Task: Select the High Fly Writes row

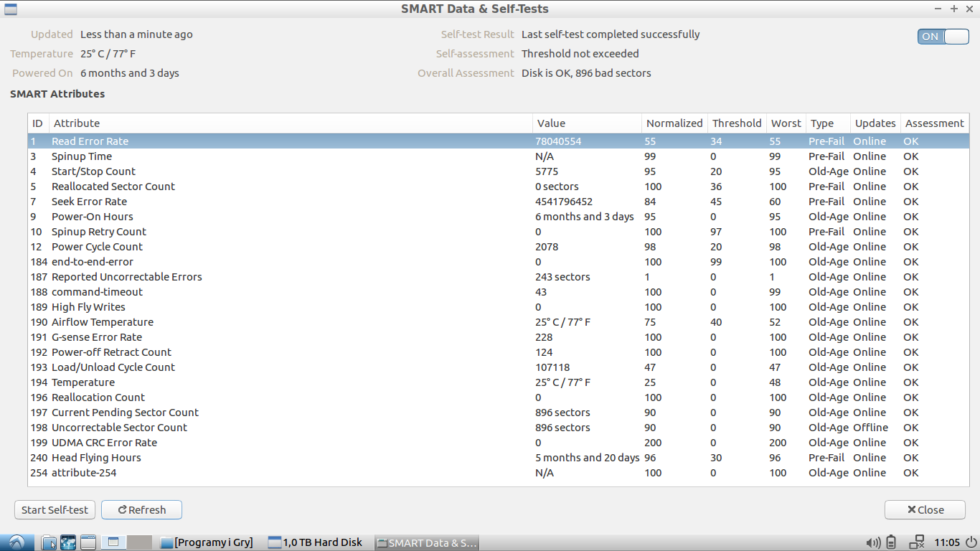Action: click(498, 307)
